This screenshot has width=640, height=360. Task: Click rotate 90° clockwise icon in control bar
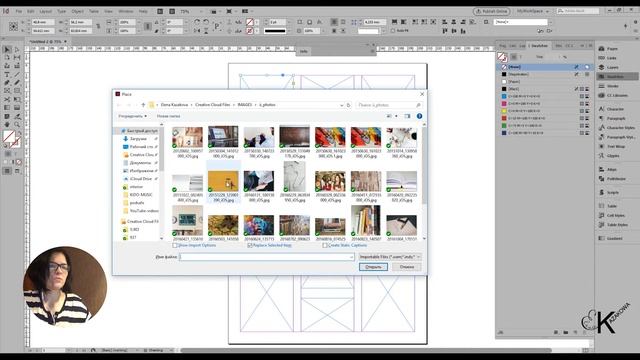[x=197, y=22]
